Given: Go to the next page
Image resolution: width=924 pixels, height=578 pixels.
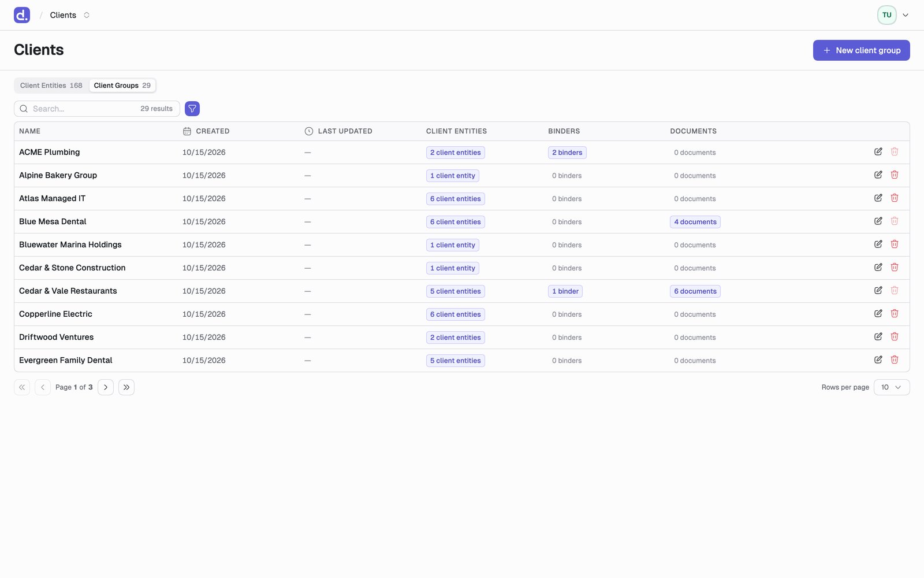Looking at the screenshot, I should pos(106,387).
